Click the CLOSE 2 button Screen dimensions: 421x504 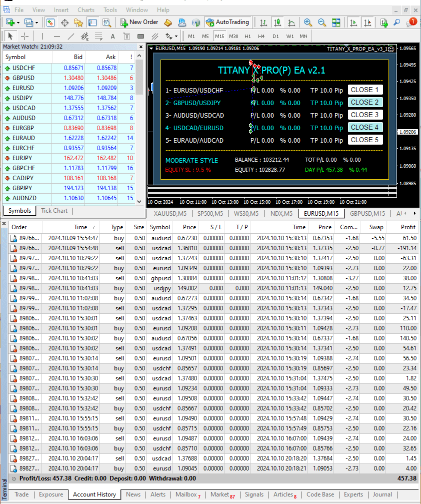365,103
